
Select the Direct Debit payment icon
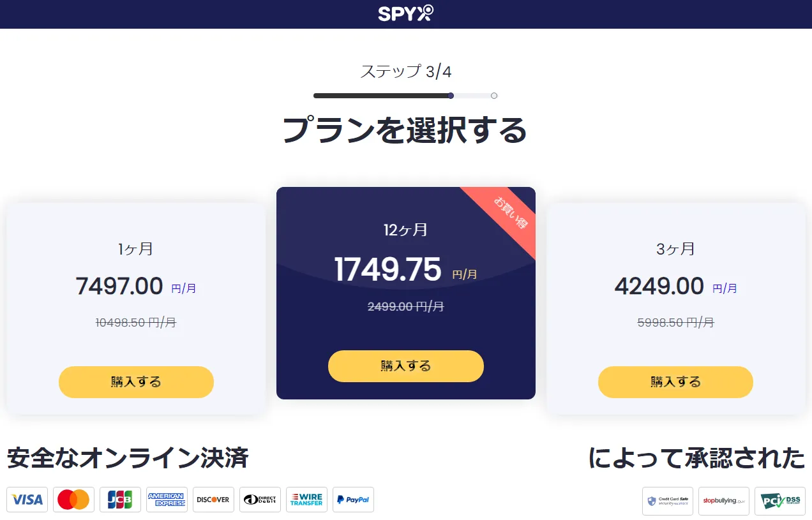(260, 500)
